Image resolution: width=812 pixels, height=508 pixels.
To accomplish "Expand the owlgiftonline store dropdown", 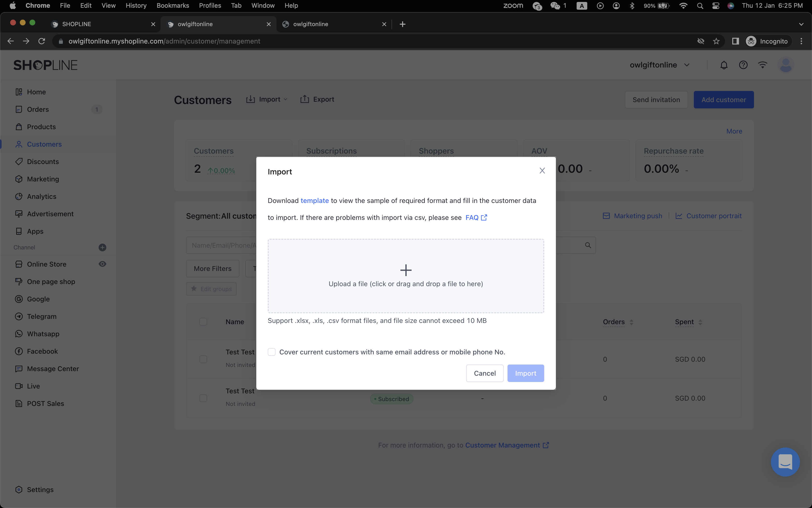I will pos(660,65).
